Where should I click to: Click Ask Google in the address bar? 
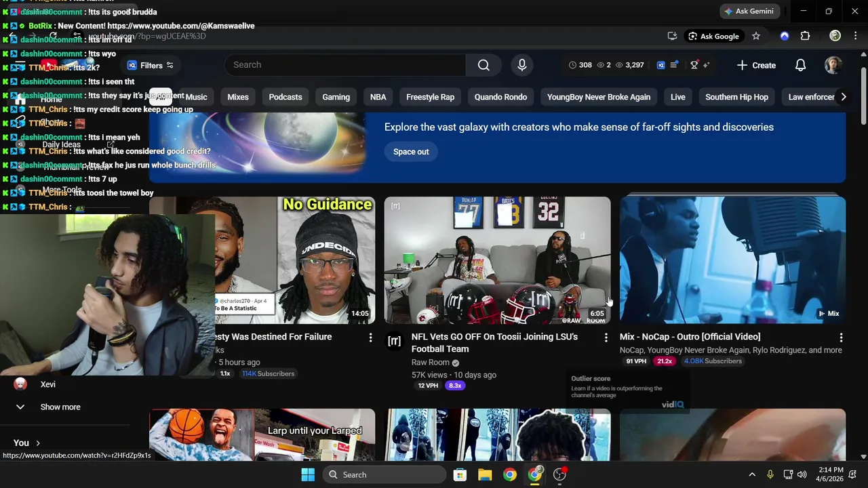point(714,36)
